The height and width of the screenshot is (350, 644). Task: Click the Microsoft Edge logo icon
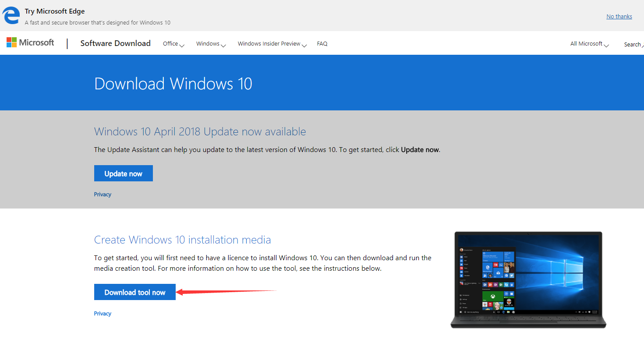point(11,16)
